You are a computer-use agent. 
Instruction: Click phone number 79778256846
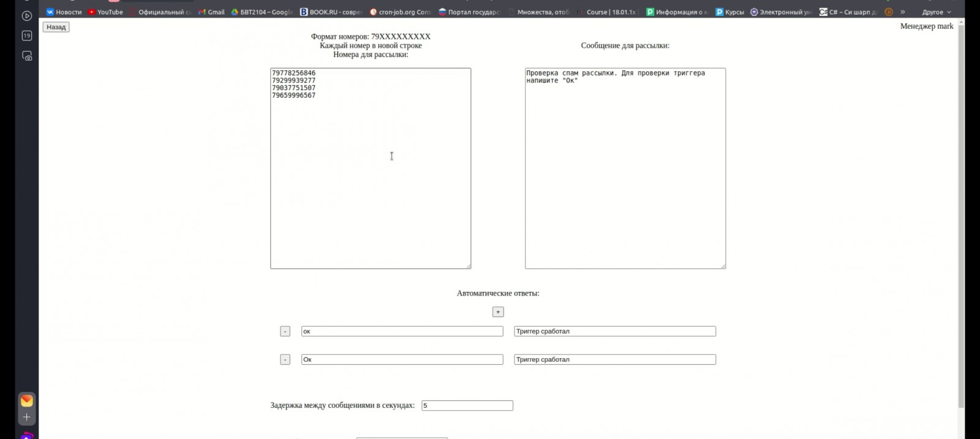294,73
